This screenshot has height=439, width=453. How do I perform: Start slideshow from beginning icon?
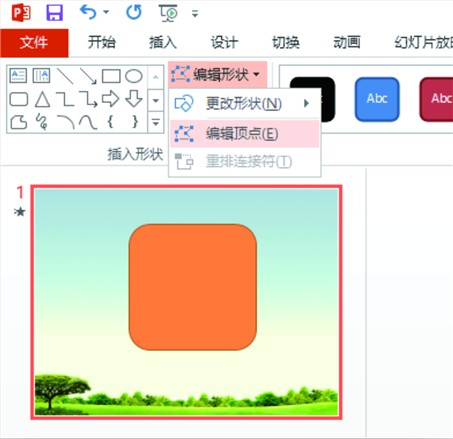(168, 13)
